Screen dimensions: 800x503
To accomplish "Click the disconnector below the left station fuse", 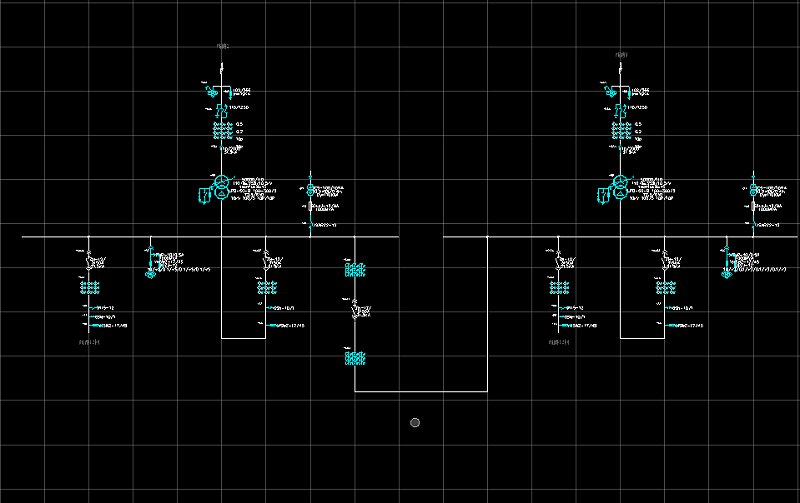I will click(310, 223).
